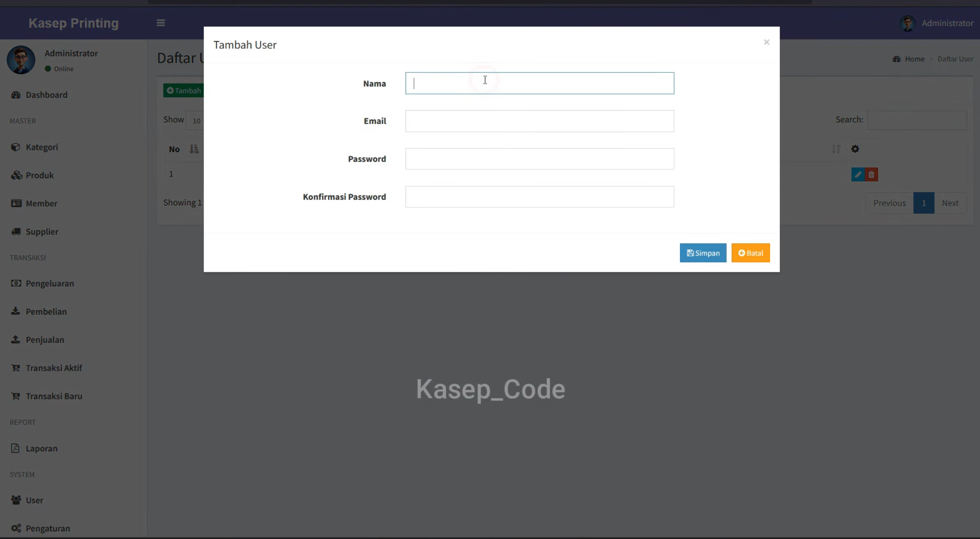Click the Pengeluaran money icon

click(x=16, y=283)
